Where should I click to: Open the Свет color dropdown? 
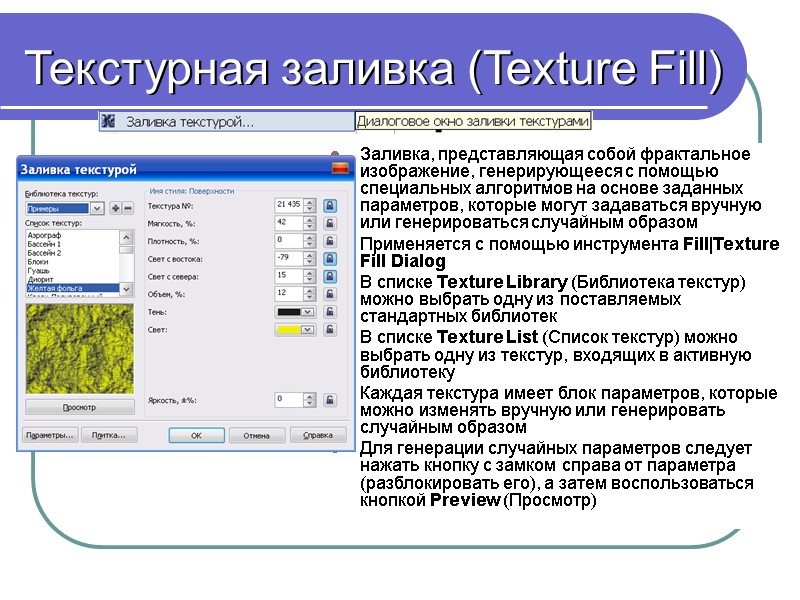pyautogui.click(x=306, y=330)
